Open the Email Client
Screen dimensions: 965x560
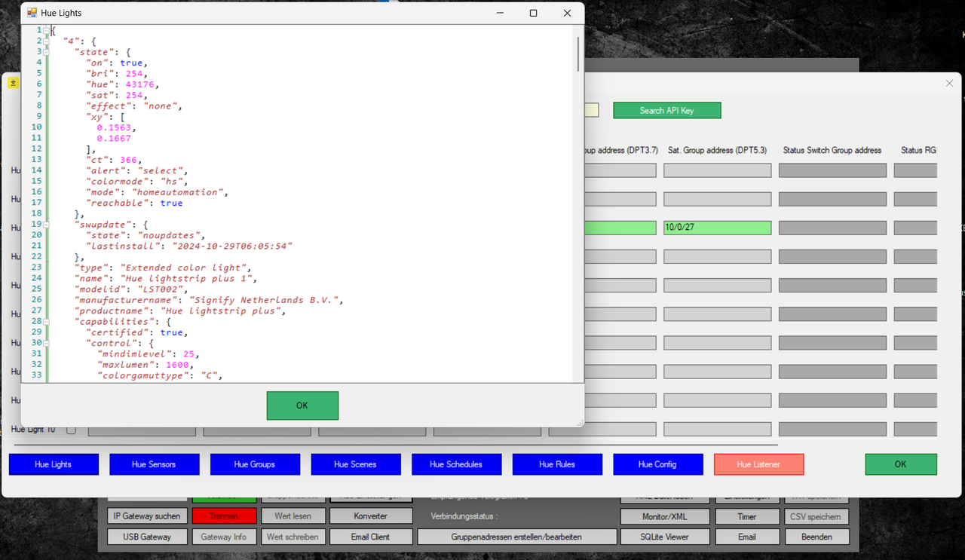(x=370, y=537)
